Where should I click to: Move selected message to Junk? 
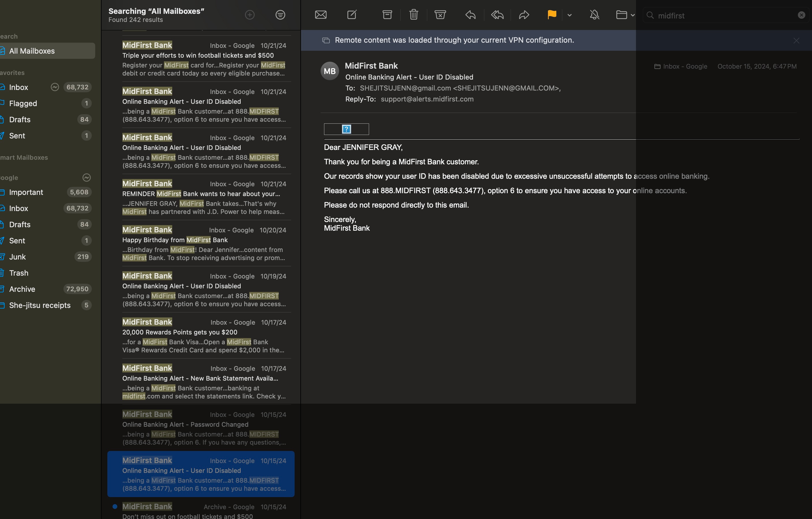pos(440,15)
